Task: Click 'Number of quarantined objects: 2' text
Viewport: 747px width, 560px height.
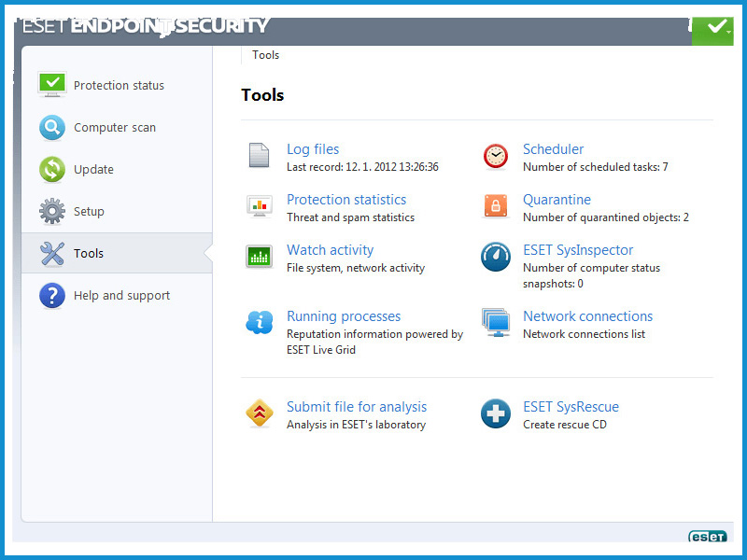Action: [606, 217]
